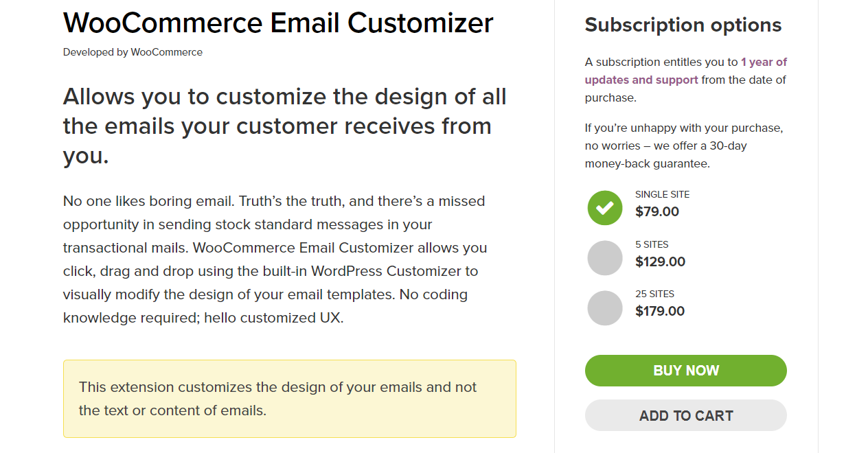
Task: Click the green checkmark Single Site option
Action: click(x=605, y=207)
